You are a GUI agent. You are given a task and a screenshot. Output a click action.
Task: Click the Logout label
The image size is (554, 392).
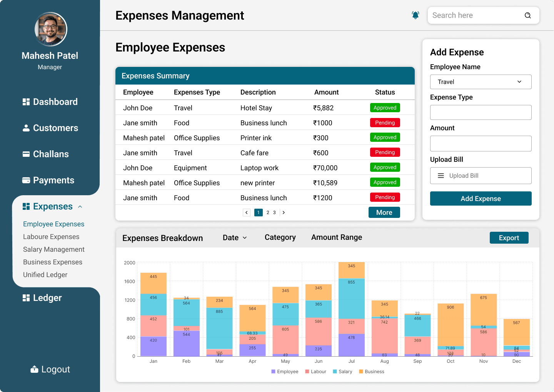pos(56,369)
